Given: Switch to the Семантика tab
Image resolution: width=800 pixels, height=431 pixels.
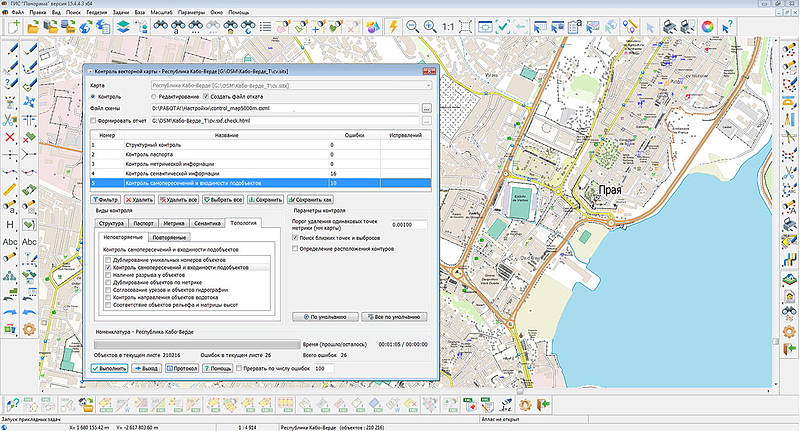Looking at the screenshot, I should (207, 224).
